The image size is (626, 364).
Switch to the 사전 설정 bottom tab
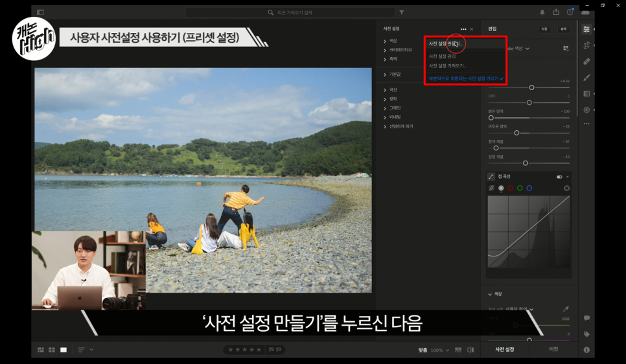pos(505,349)
